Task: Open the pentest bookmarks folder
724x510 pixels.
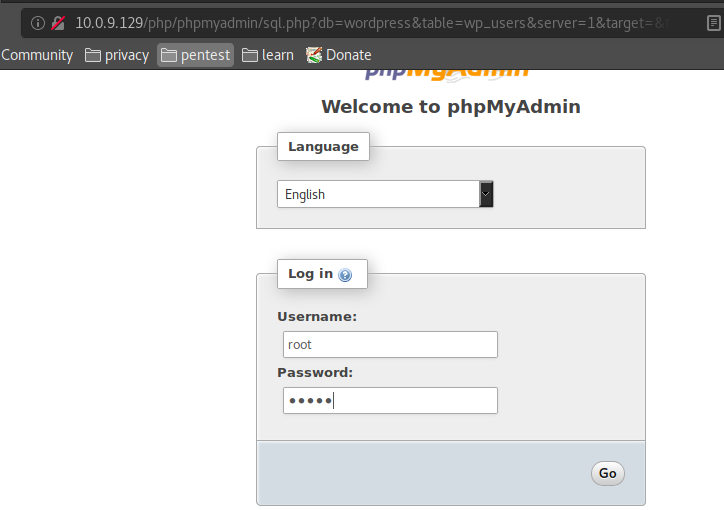Action: [195, 55]
